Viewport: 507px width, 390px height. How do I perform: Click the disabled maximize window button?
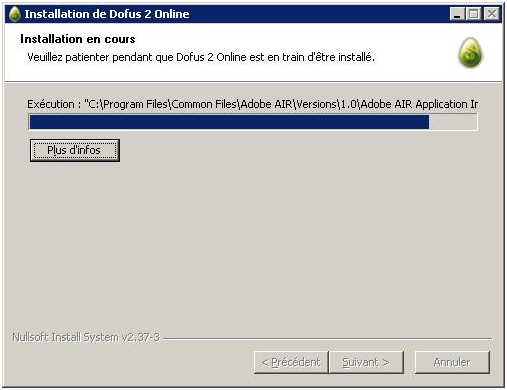473,14
